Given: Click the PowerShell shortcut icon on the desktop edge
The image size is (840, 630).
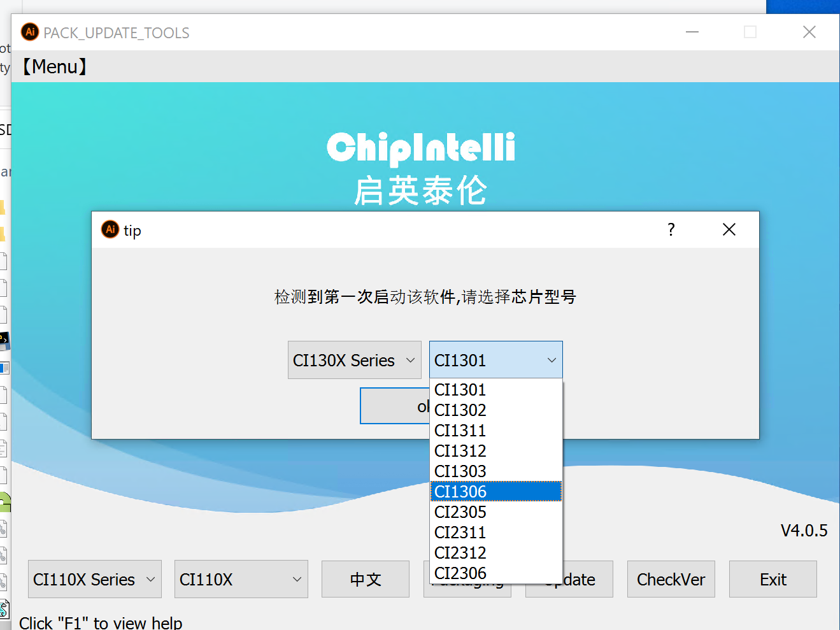Looking at the screenshot, I should point(5,341).
